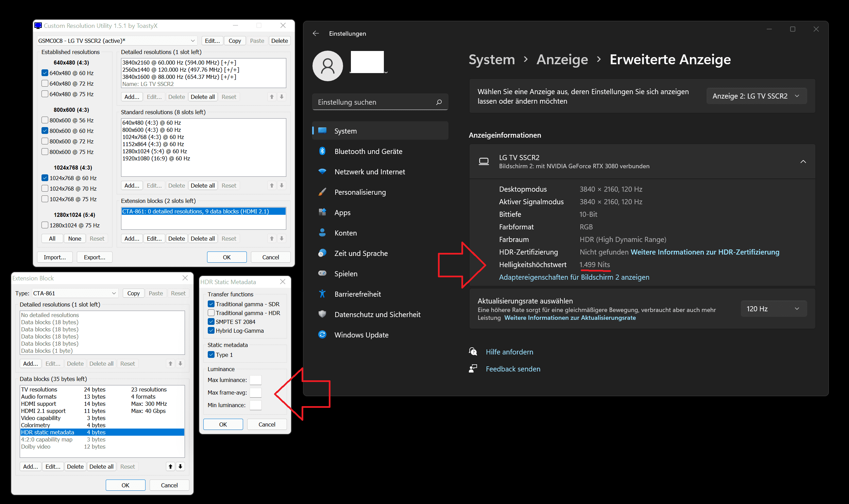The width and height of the screenshot is (849, 504).
Task: Click the search magnifier in Einstellung suchen
Action: click(439, 102)
